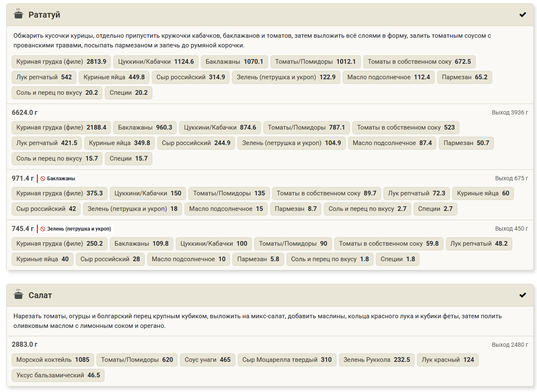The image size is (537, 392).
Task: Collapse the Салат recipe header
Action: (270, 295)
